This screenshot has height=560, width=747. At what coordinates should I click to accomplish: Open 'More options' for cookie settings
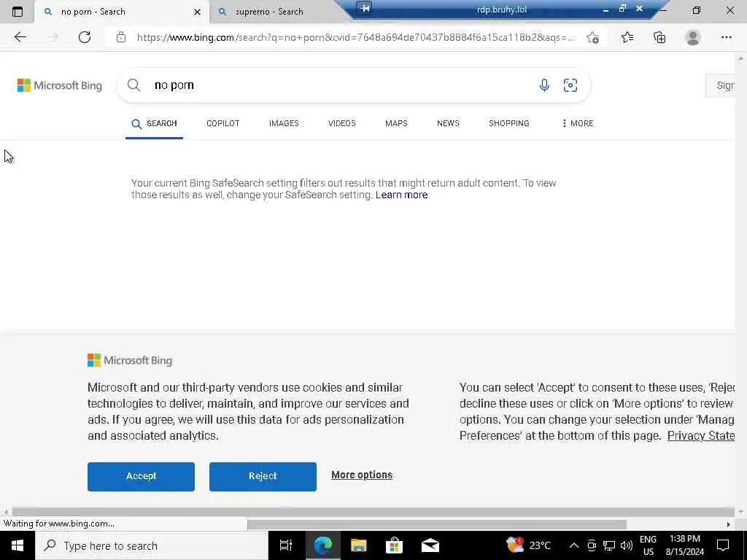[x=362, y=475]
